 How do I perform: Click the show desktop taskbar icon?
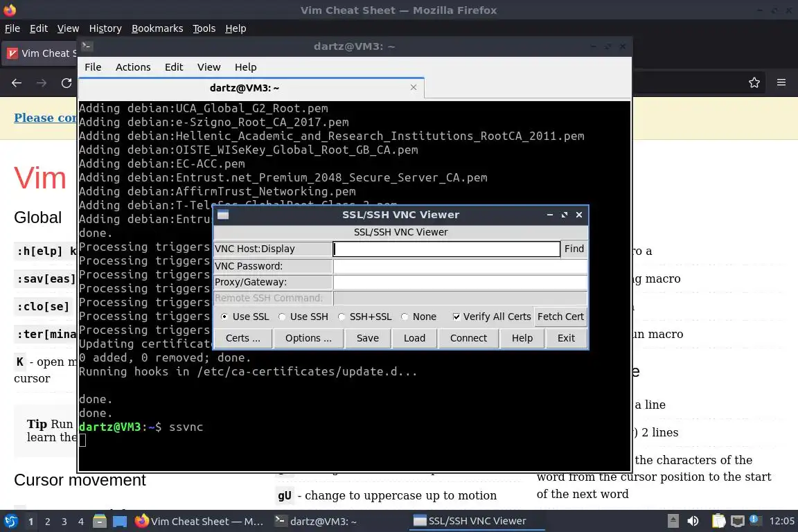coord(120,522)
